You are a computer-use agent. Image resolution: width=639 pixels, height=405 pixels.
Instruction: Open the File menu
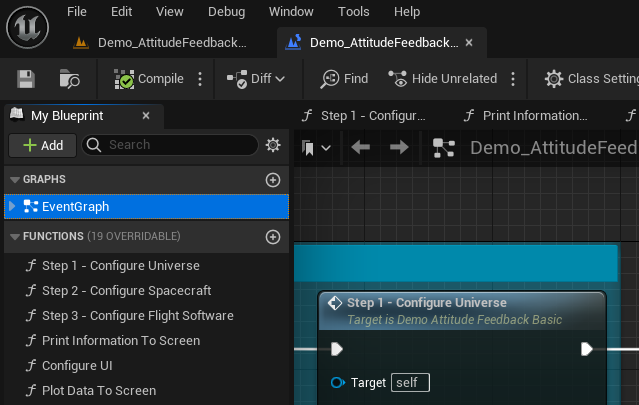point(77,11)
